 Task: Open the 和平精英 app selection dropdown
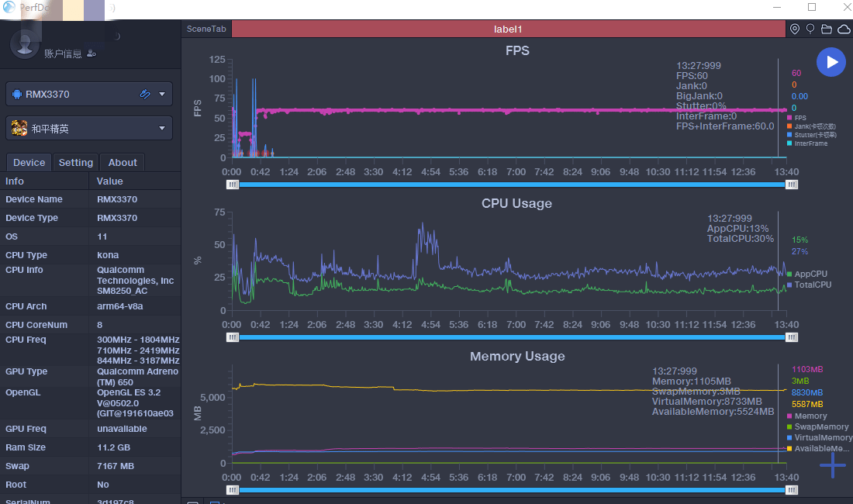pyautogui.click(x=162, y=128)
